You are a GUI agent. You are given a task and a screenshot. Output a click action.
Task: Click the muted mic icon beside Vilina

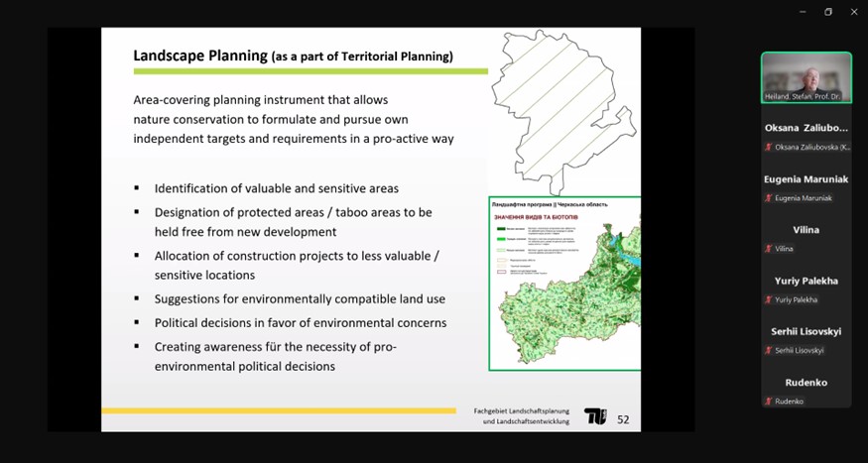click(x=768, y=249)
